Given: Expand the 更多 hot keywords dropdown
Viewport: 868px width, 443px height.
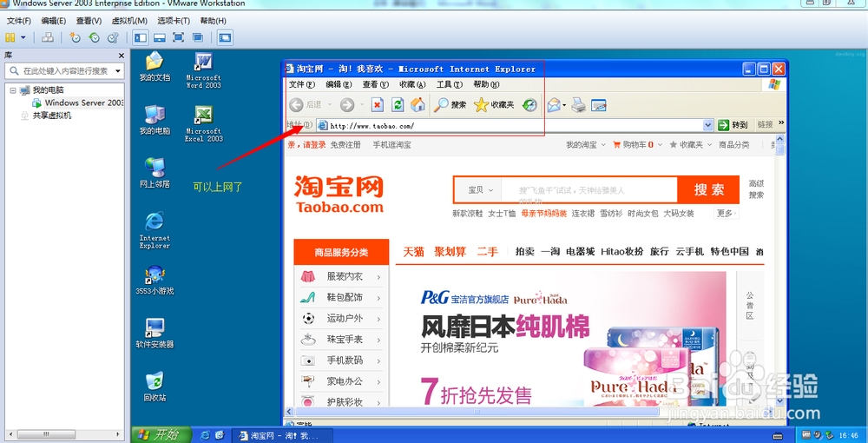Looking at the screenshot, I should 727,213.
